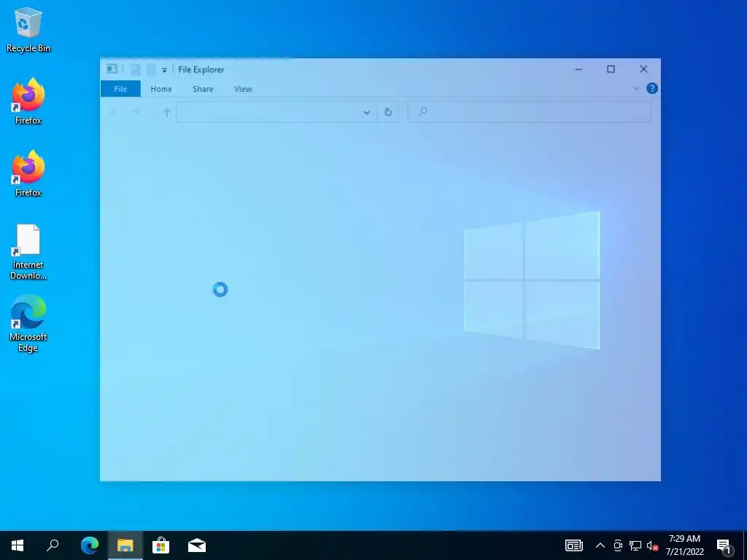Close the File Explorer window
Viewport: 747px width, 560px height.
tap(643, 69)
